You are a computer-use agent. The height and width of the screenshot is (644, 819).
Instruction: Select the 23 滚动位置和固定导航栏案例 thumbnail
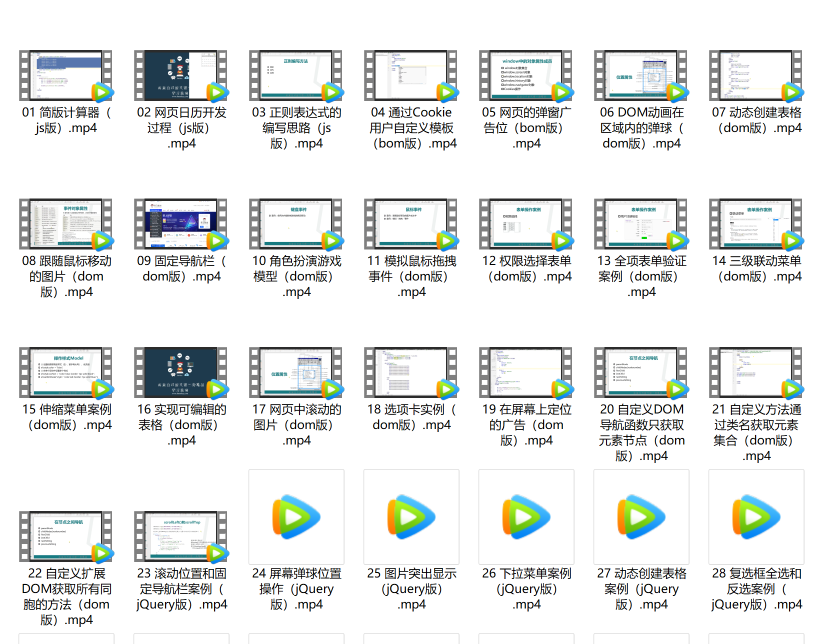coord(180,536)
